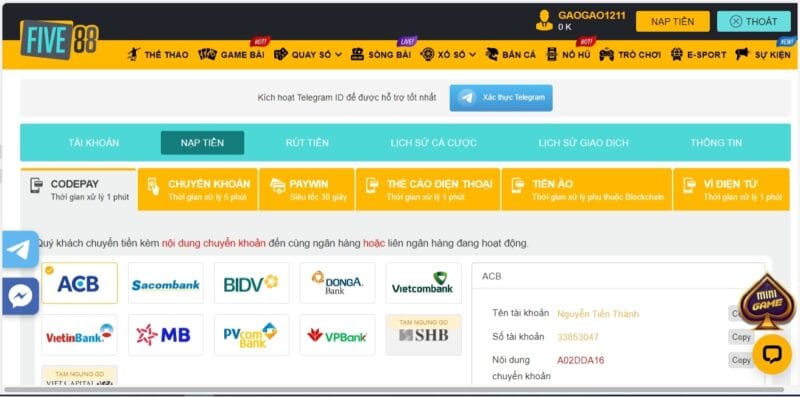The image size is (800, 397).
Task: Select the Chuyển Khoản deposit method
Action: pos(198,189)
